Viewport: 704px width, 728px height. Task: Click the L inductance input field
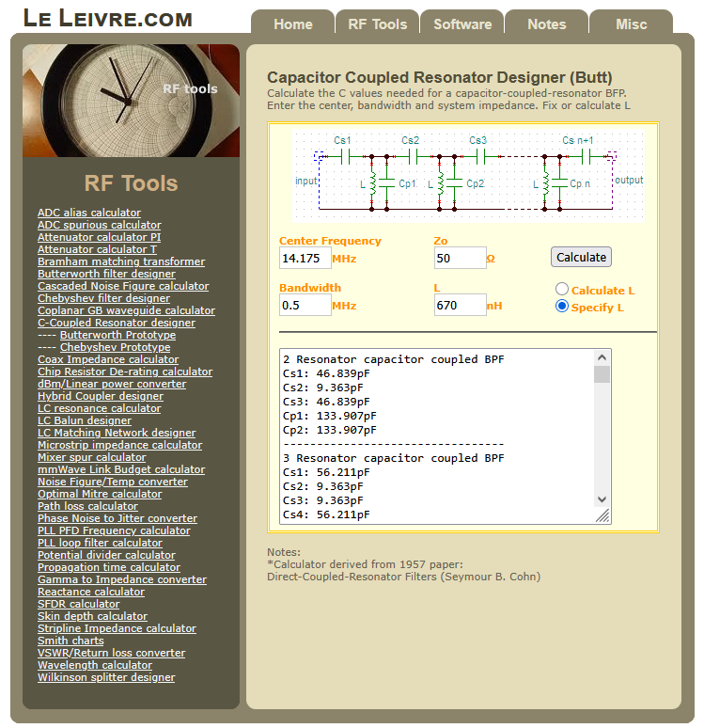tap(461, 305)
